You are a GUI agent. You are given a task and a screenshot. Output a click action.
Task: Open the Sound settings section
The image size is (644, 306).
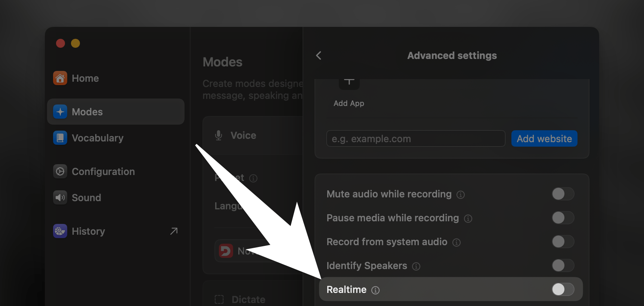tap(116, 197)
